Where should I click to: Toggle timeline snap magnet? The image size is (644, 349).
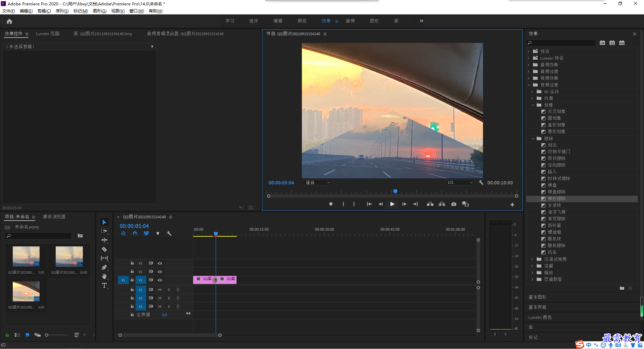pos(135,233)
